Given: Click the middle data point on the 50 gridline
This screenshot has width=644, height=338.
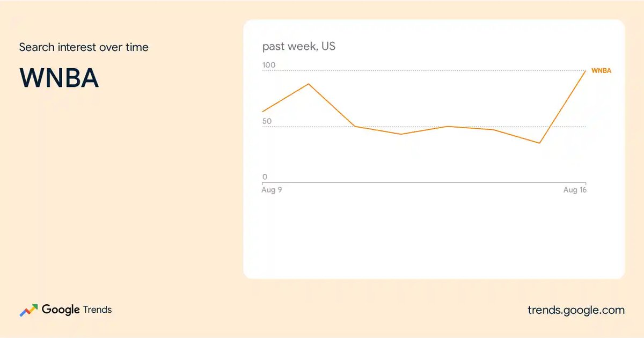Looking at the screenshot, I should pos(448,127).
